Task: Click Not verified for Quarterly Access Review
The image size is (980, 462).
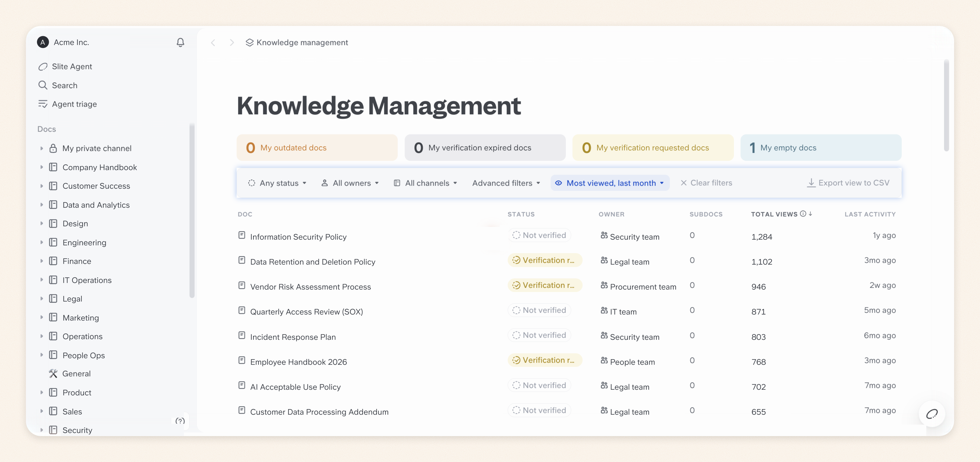Action: [x=539, y=310]
